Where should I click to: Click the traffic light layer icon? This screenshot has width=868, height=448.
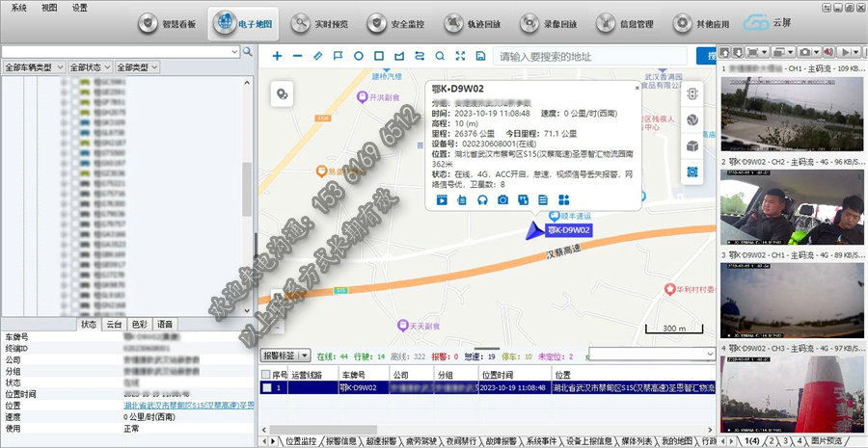[x=692, y=94]
